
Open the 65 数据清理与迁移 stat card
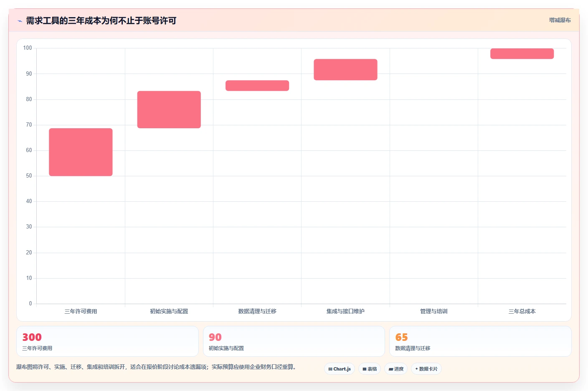click(480, 341)
